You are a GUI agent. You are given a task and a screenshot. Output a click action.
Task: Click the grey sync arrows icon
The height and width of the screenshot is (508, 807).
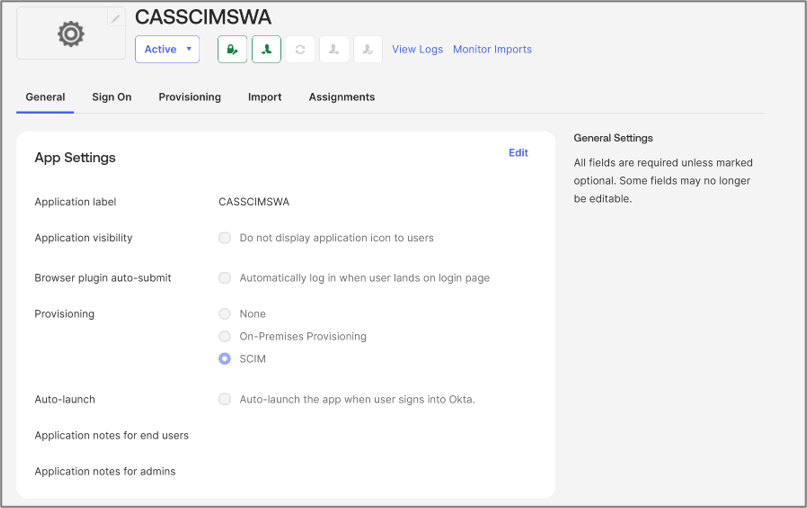[300, 49]
